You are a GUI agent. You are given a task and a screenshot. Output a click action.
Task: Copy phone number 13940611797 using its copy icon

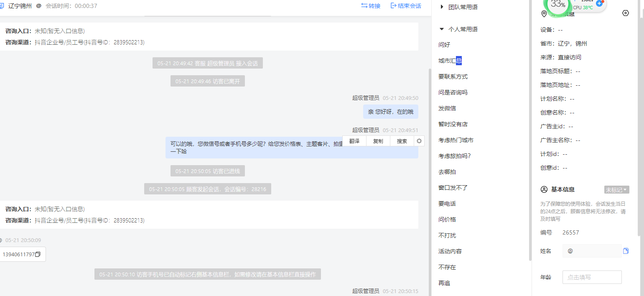pyautogui.click(x=38, y=254)
